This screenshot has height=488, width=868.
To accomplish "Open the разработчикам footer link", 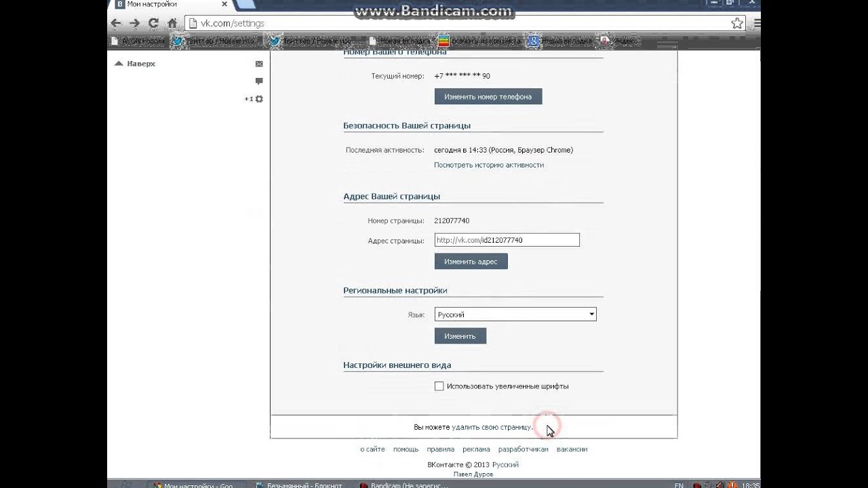I will [523, 449].
